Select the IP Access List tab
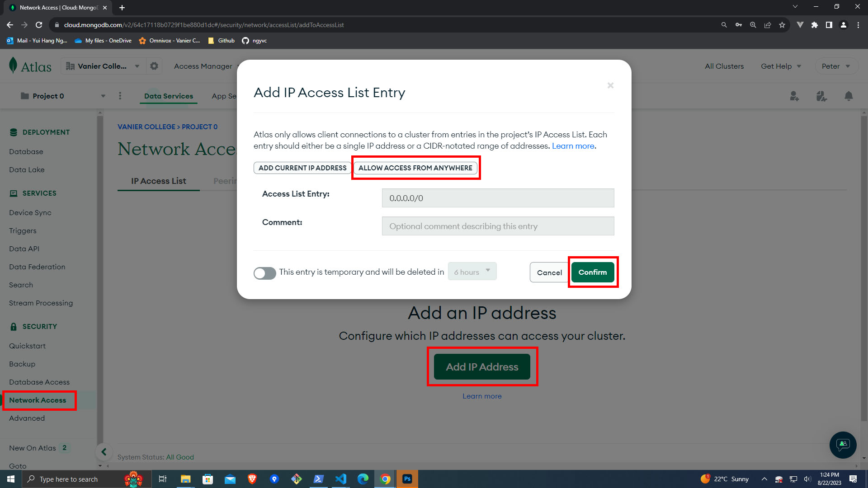The image size is (868, 488). click(159, 181)
